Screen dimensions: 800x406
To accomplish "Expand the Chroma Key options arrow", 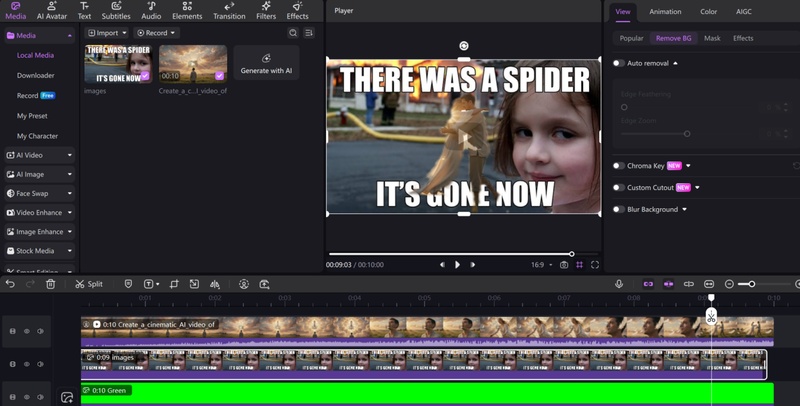I will [688, 166].
